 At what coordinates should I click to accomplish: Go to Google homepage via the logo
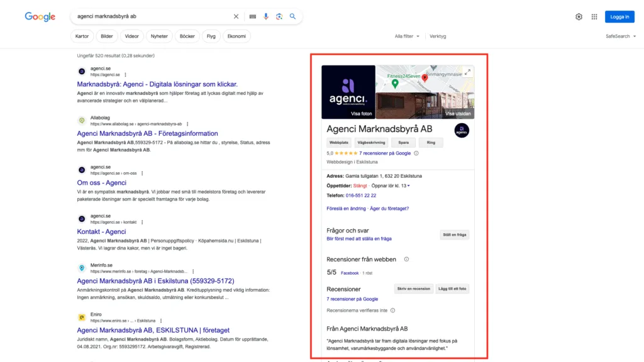(40, 16)
